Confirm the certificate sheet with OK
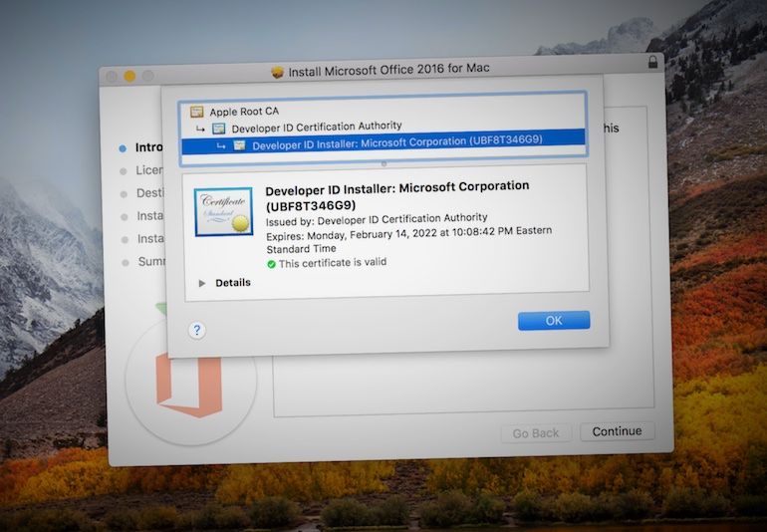Image resolution: width=767 pixels, height=532 pixels. tap(554, 321)
